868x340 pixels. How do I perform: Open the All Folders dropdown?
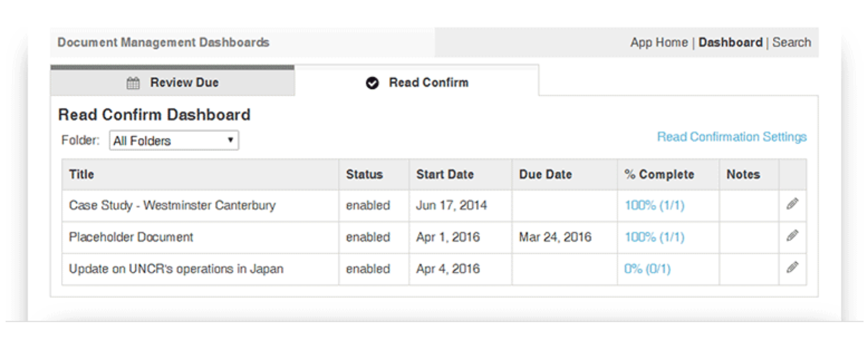pyautogui.click(x=174, y=141)
